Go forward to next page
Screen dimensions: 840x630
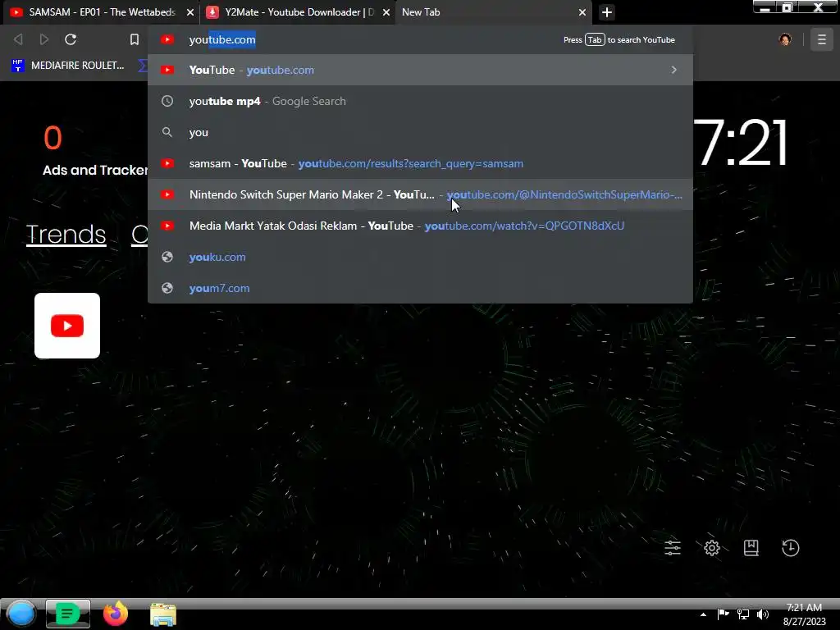point(44,39)
